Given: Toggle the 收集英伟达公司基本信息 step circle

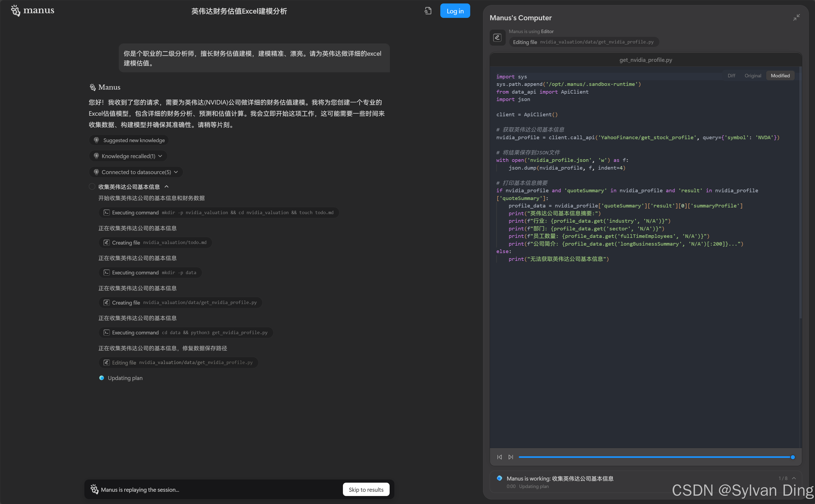Looking at the screenshot, I should coord(92,187).
